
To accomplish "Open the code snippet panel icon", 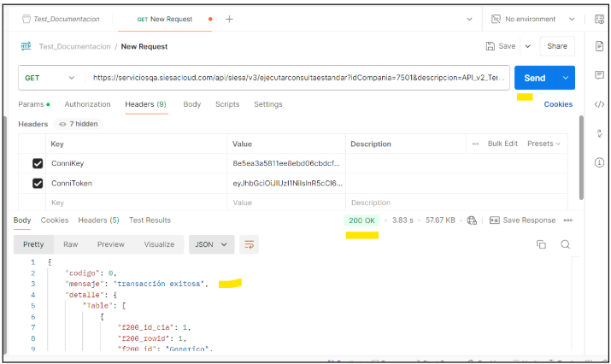I will pyautogui.click(x=599, y=104).
